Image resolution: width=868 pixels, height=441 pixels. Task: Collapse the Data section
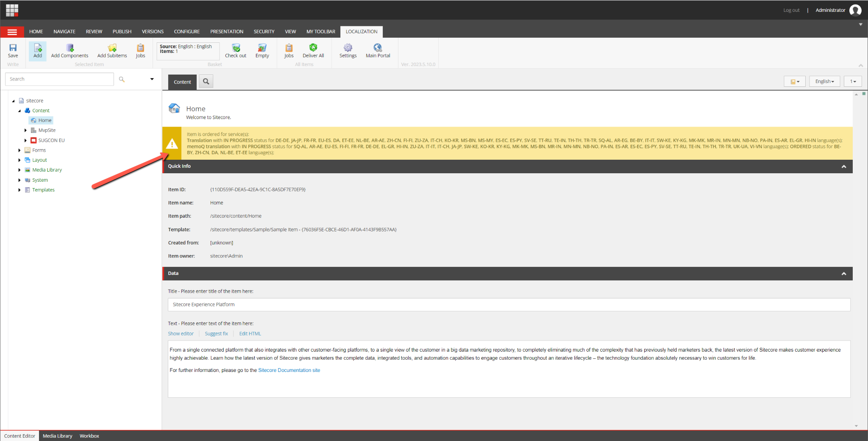pos(844,274)
